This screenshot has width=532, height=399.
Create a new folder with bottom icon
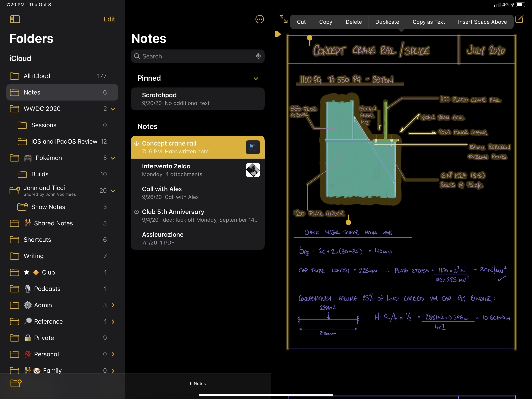click(x=16, y=383)
